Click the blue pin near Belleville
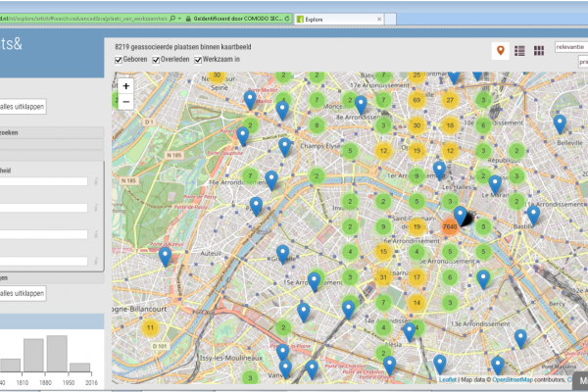The width and height of the screenshot is (588, 392). [560, 124]
